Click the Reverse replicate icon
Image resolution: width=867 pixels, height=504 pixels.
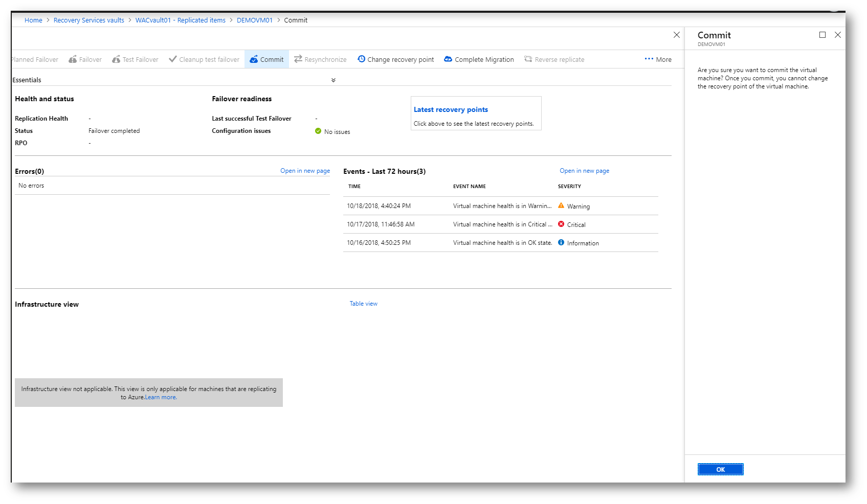528,59
